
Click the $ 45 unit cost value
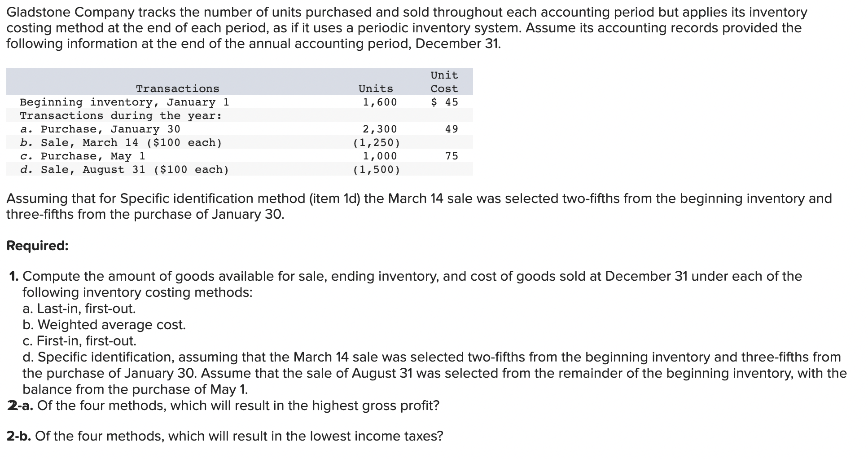coord(444,102)
